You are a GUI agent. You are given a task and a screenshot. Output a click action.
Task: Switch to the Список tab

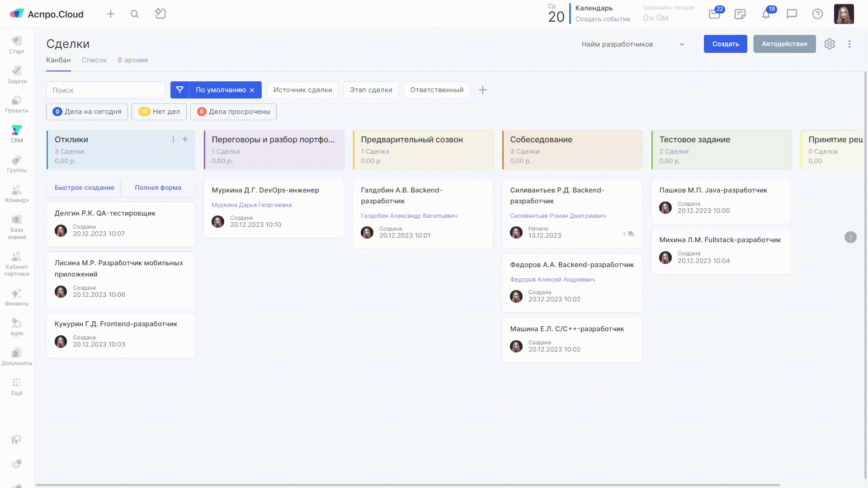coord(94,60)
